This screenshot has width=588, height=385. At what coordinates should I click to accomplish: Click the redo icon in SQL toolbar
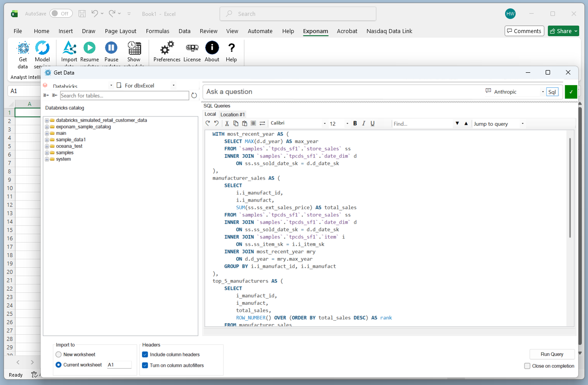coord(208,123)
